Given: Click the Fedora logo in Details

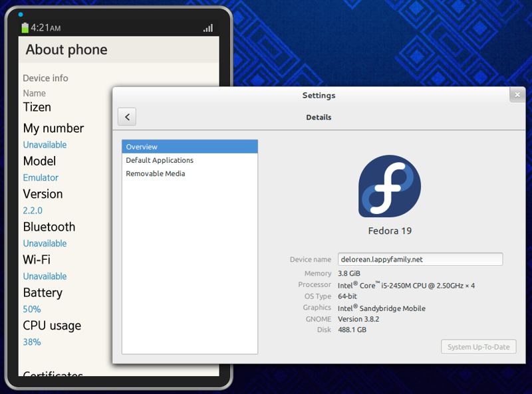Looking at the screenshot, I should point(390,186).
